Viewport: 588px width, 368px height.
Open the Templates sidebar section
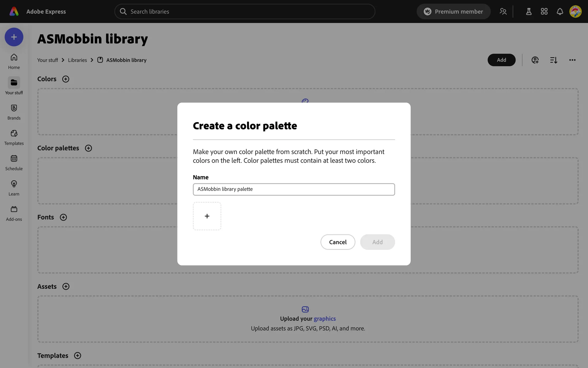[14, 137]
